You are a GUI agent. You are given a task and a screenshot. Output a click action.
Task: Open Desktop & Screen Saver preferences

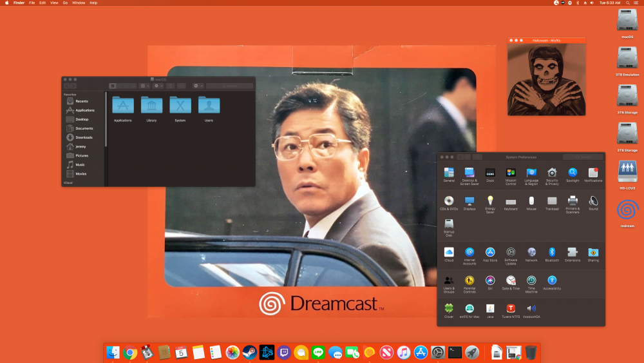coord(469,176)
